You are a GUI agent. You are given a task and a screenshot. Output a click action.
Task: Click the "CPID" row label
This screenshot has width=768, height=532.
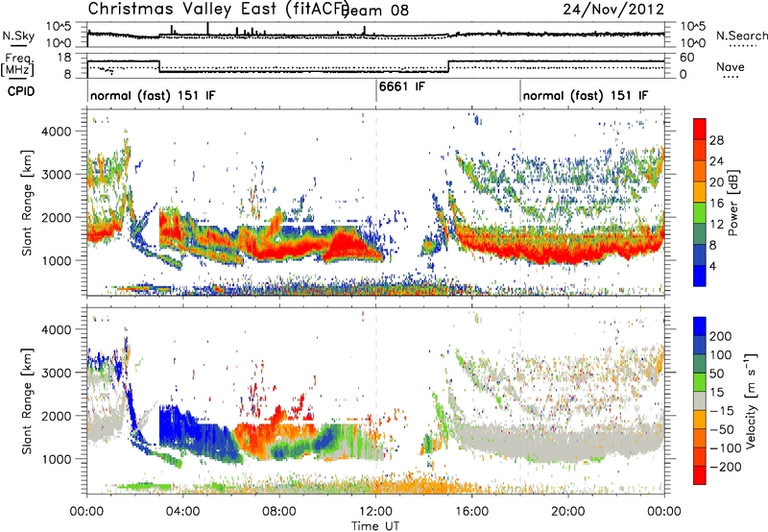(x=21, y=91)
